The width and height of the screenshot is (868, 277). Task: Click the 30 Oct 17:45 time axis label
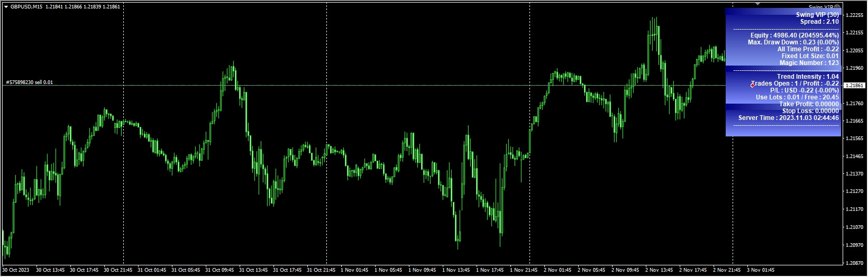tap(84, 270)
